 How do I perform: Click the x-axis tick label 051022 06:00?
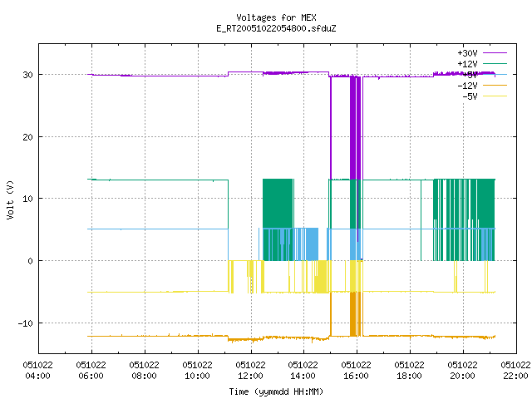[x=91, y=371]
